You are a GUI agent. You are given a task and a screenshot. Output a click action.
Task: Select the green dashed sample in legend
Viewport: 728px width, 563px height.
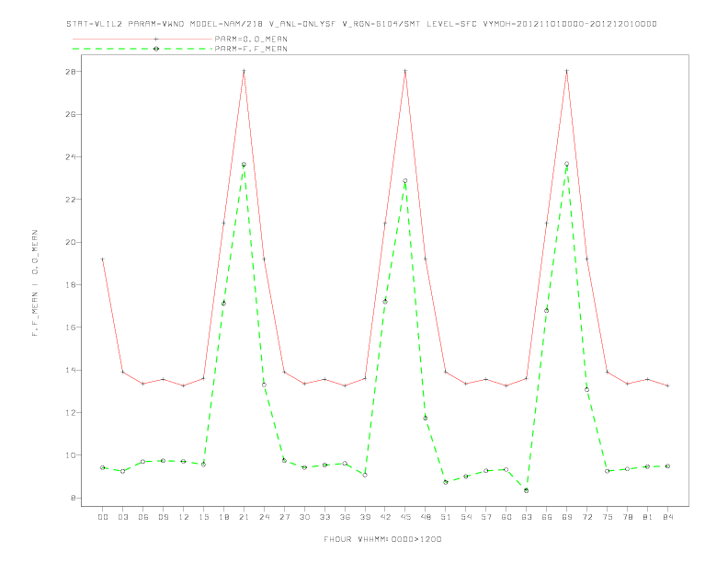point(142,49)
